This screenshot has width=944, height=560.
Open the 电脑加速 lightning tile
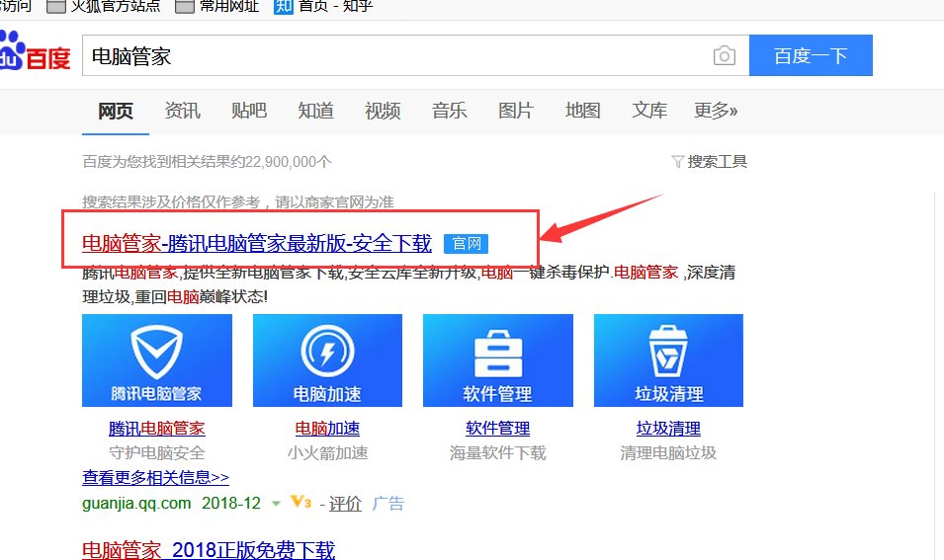pyautogui.click(x=327, y=360)
